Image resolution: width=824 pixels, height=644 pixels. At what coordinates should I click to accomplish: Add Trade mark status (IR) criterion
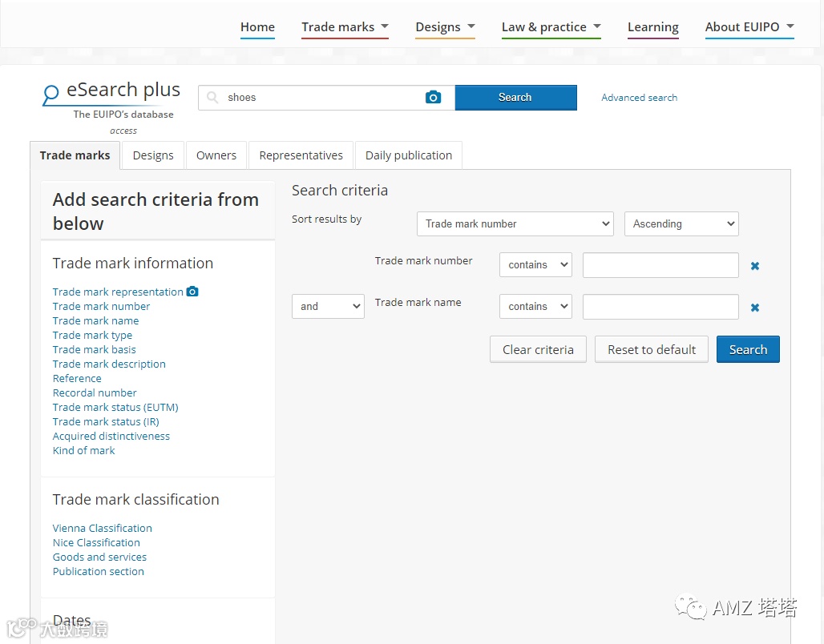click(x=106, y=422)
